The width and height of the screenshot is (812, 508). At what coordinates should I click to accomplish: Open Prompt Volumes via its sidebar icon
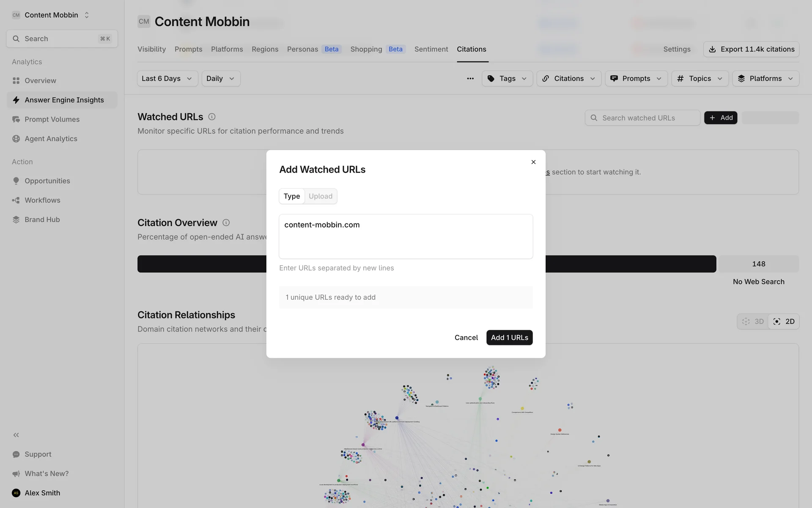(16, 119)
